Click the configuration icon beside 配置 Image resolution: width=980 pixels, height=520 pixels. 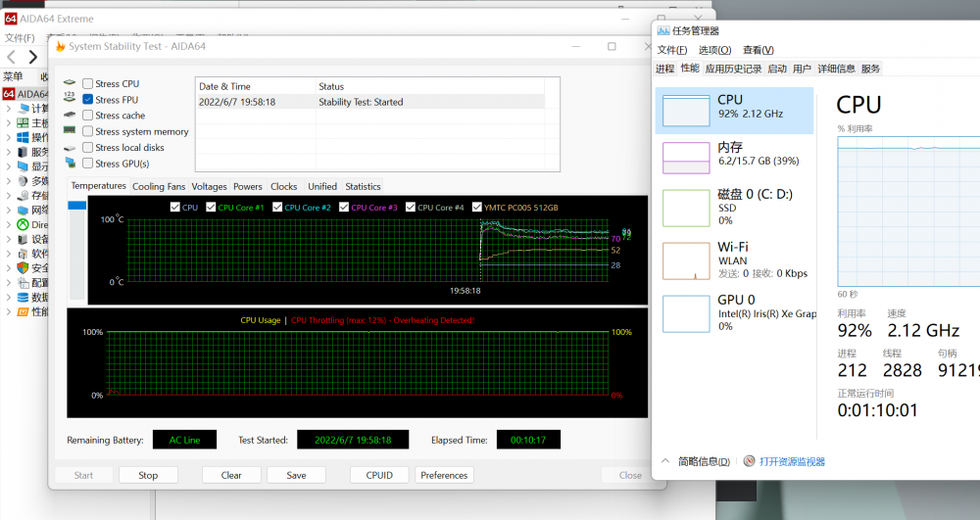(x=24, y=283)
